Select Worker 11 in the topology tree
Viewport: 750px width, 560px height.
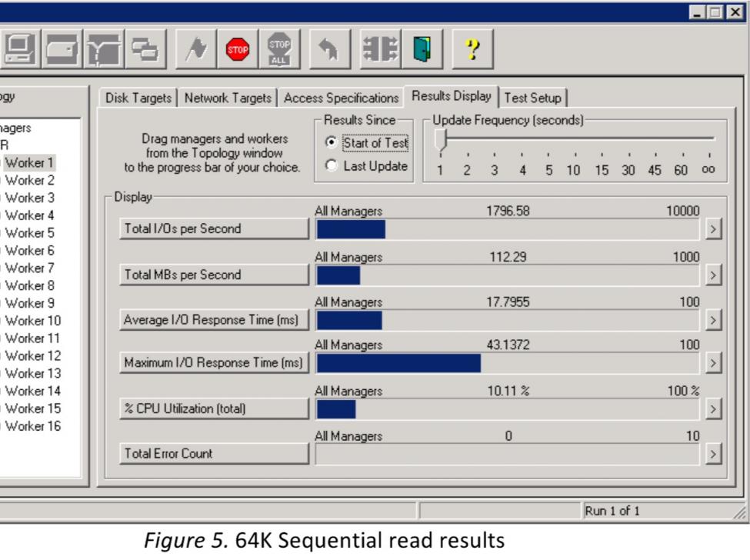tap(32, 338)
